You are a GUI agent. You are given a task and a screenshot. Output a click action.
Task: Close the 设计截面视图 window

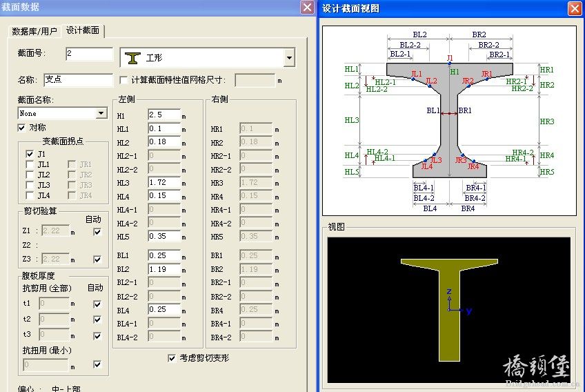click(575, 8)
